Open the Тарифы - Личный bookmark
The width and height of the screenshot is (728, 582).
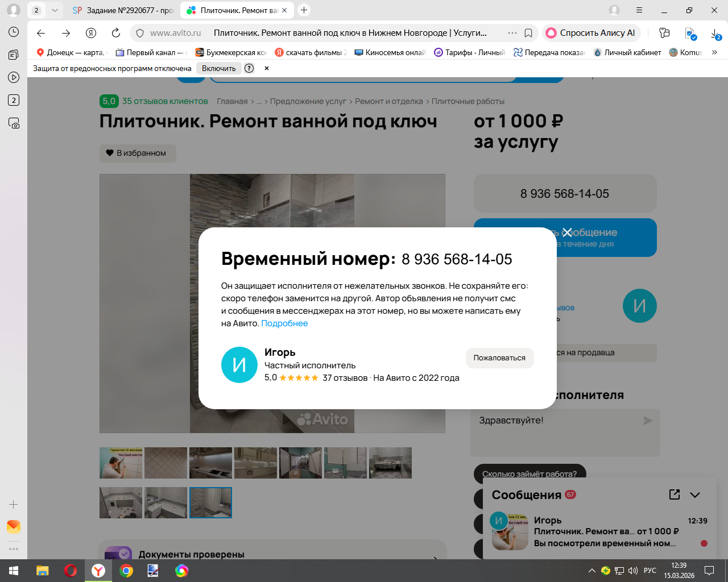[469, 52]
